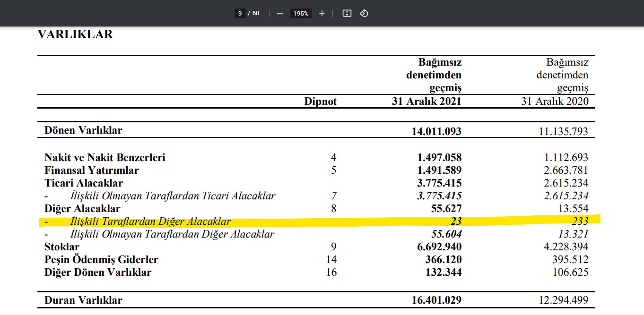Click the Finansal Yatırımlar row label
644x315 pixels.
pos(92,170)
